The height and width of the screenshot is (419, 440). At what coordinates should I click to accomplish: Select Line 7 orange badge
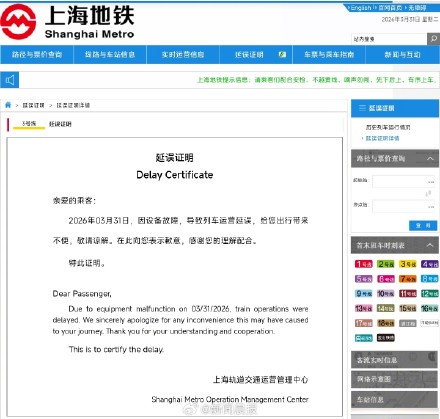tap(408, 279)
